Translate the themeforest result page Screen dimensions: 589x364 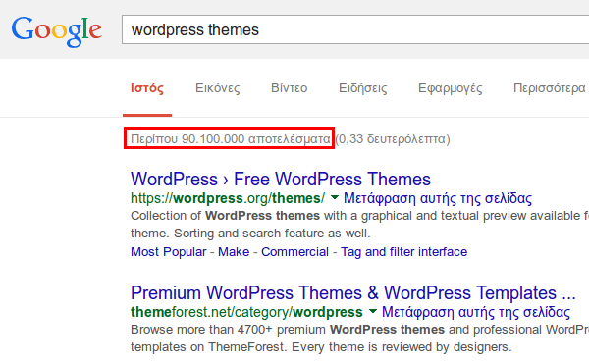(x=476, y=312)
